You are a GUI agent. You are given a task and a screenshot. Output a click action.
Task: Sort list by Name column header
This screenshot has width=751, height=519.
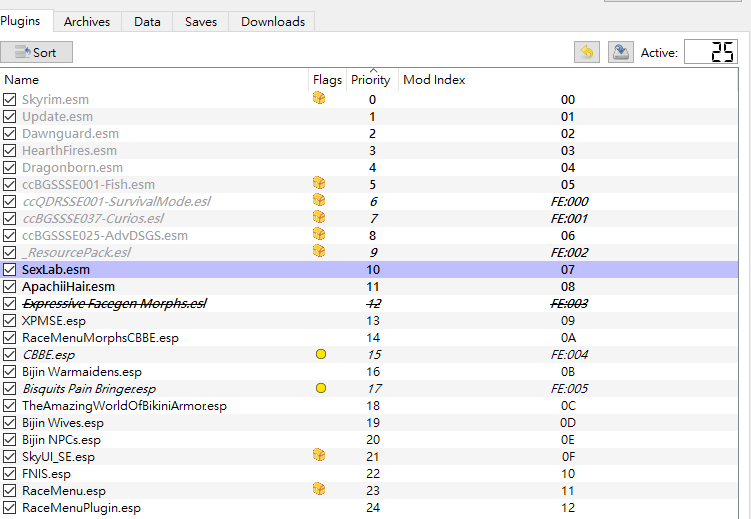(x=154, y=80)
